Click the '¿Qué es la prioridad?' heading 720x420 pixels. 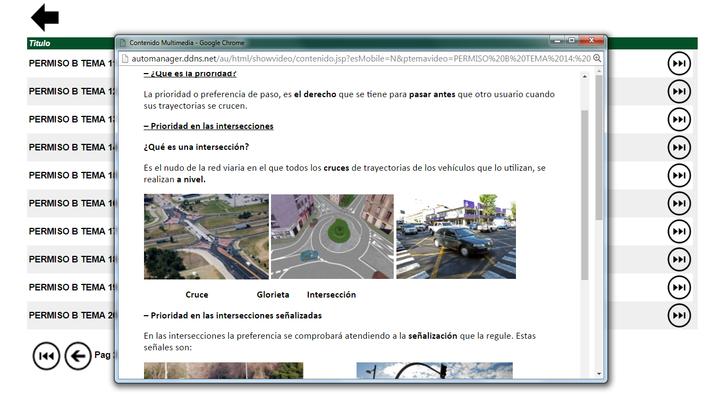pos(190,73)
